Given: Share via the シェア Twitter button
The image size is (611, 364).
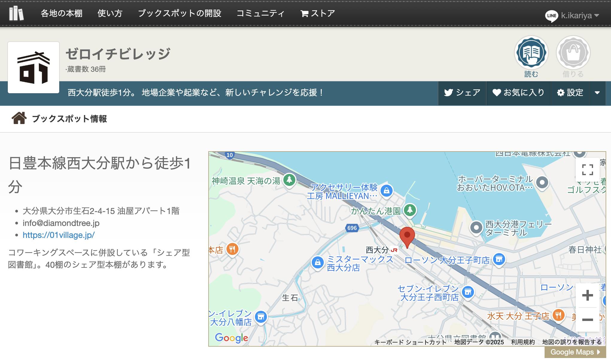Looking at the screenshot, I should pyautogui.click(x=462, y=93).
